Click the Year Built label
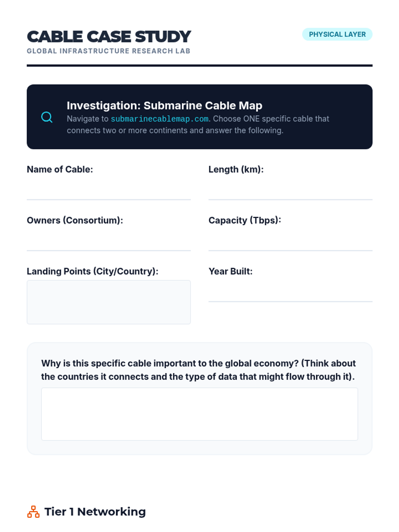Viewport: 399px width, 532px height. point(230,271)
